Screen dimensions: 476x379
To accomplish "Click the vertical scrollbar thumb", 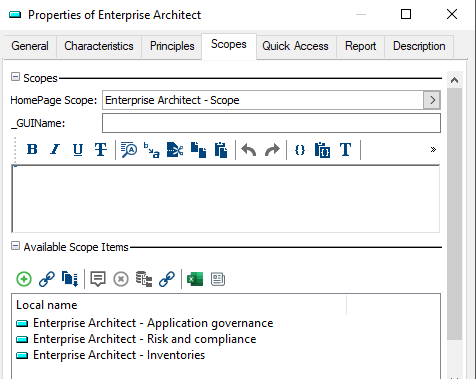I will coord(454,214).
